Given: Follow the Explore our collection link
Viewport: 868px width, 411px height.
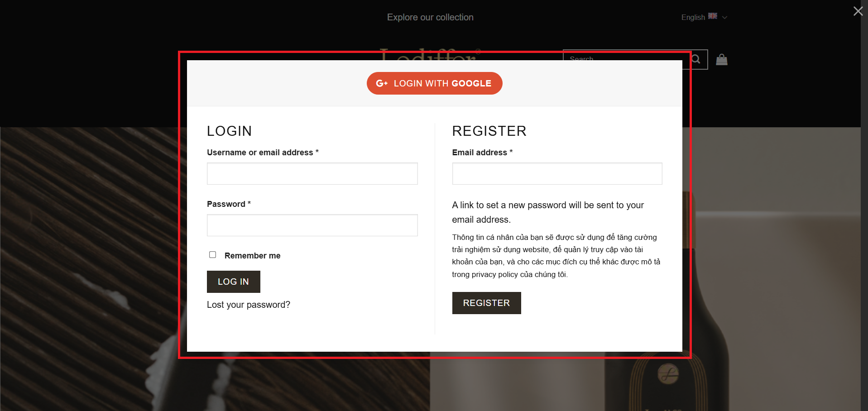Looking at the screenshot, I should [430, 17].
